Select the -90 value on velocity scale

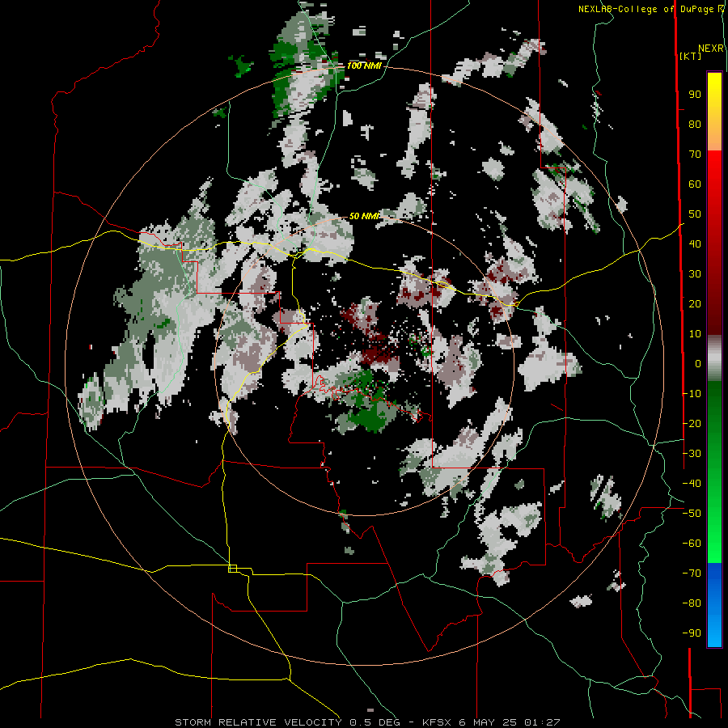point(692,633)
